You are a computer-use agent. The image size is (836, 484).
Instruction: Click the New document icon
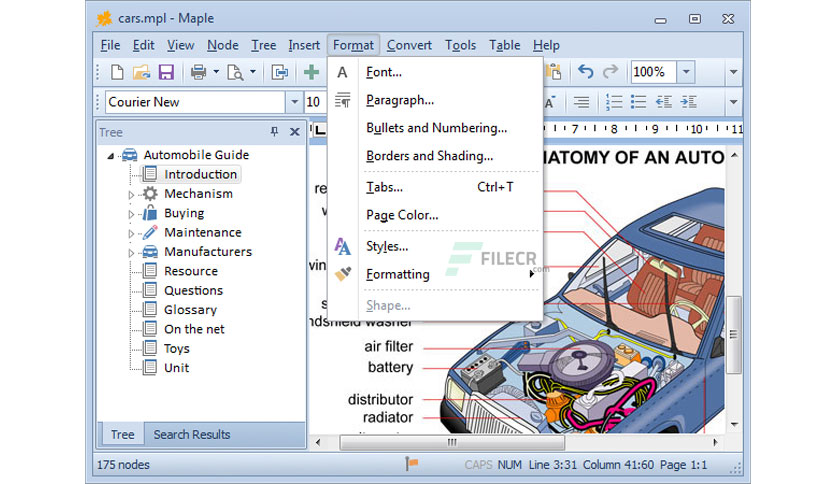pyautogui.click(x=117, y=72)
